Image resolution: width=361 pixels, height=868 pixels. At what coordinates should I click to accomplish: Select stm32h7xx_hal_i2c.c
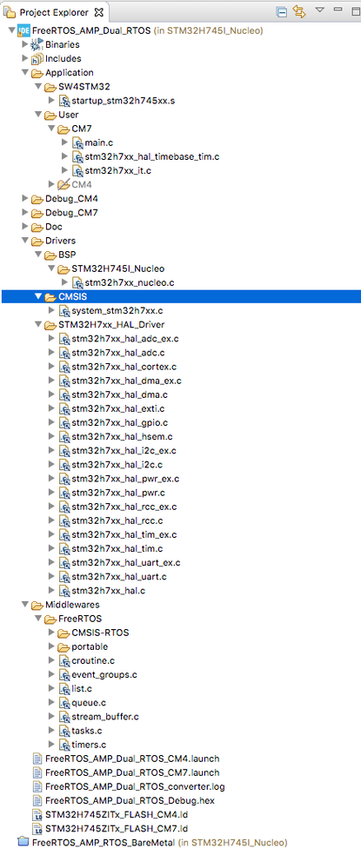click(x=117, y=465)
